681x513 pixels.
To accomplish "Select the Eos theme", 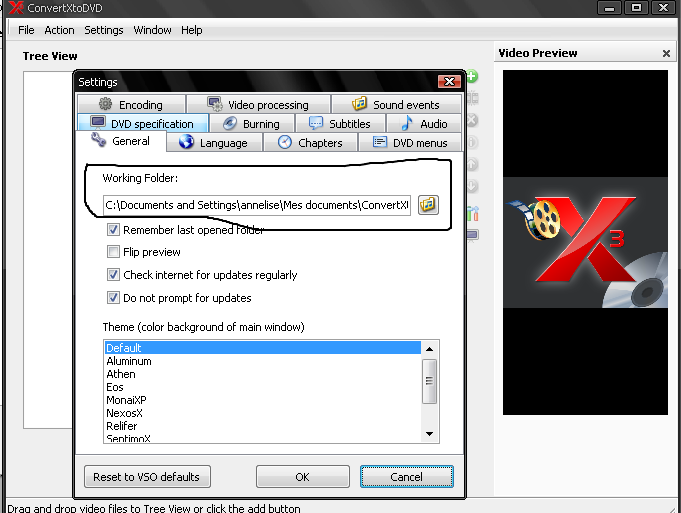I will 263,387.
